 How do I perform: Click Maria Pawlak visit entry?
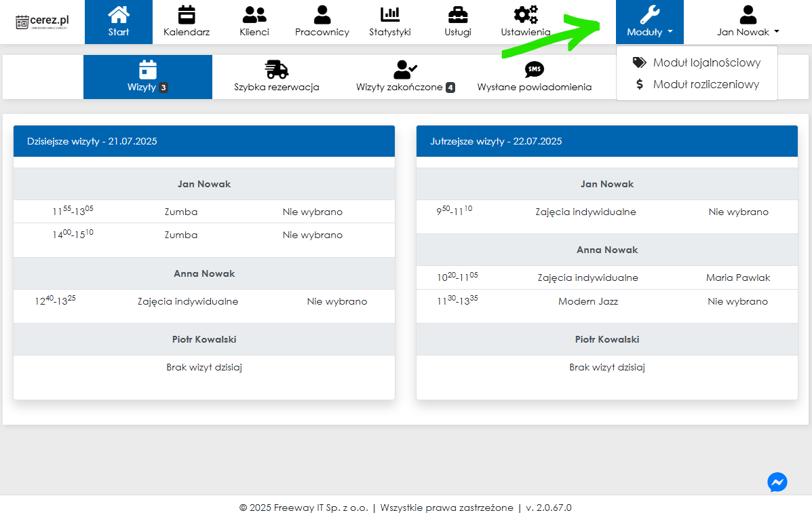click(737, 277)
